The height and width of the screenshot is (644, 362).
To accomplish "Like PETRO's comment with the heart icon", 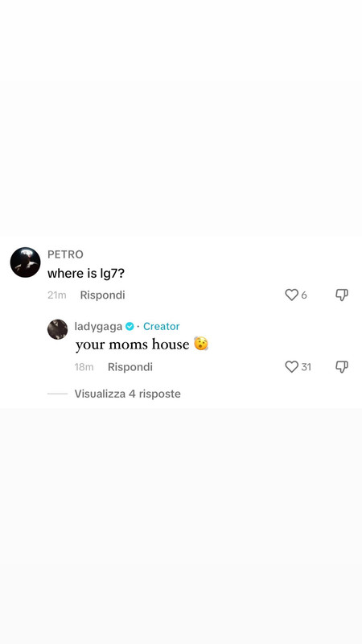I will [291, 295].
